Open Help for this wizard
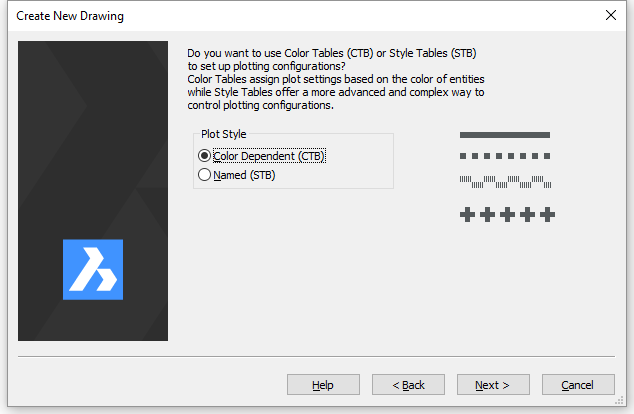Screen dimensions: 634x414 (323, 385)
